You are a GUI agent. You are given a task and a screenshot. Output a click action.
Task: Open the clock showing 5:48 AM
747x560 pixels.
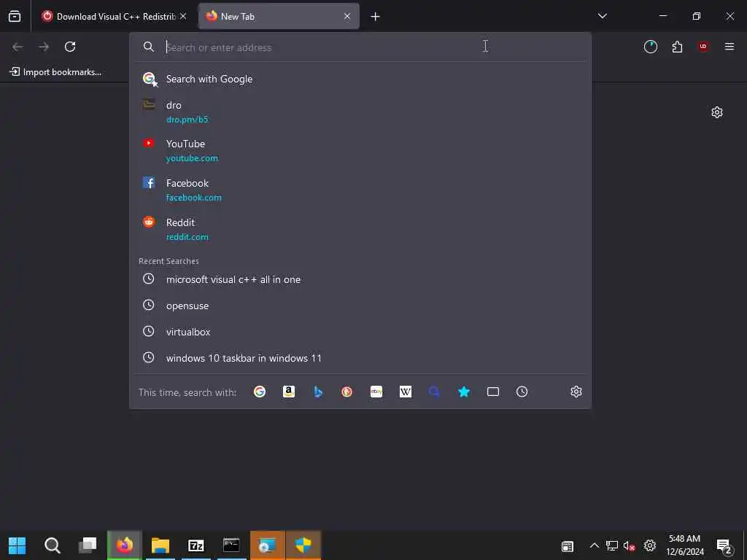684,545
